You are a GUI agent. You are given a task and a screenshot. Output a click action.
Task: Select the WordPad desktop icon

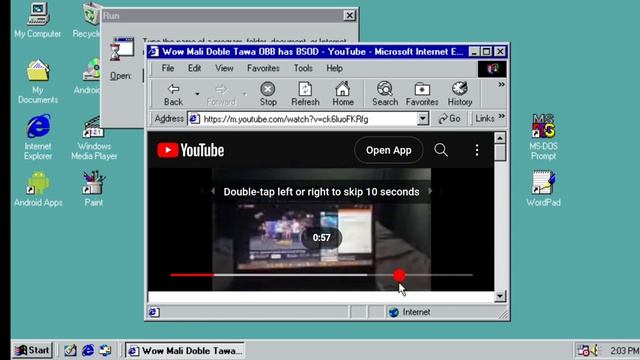tap(543, 189)
